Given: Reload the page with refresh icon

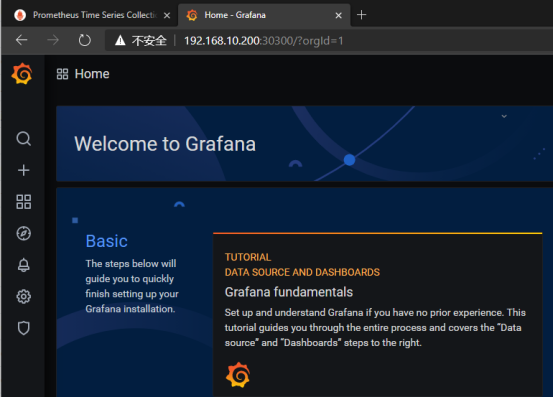Looking at the screenshot, I should (85, 40).
